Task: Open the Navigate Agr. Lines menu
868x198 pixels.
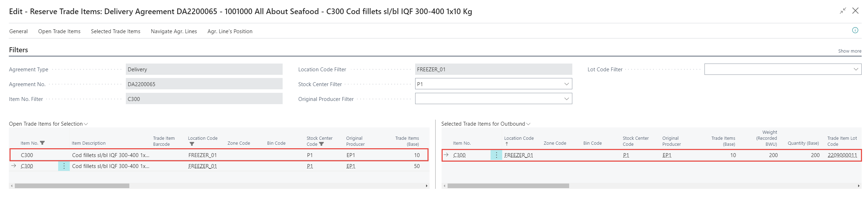Action: pyautogui.click(x=174, y=31)
